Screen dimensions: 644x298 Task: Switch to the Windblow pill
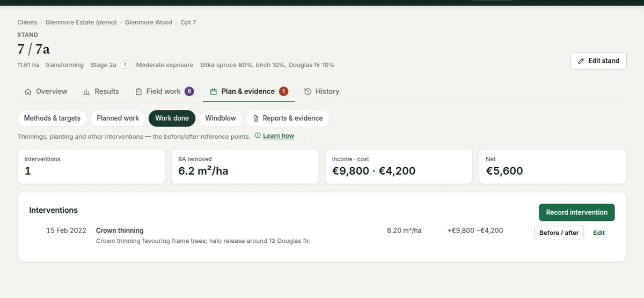click(221, 118)
